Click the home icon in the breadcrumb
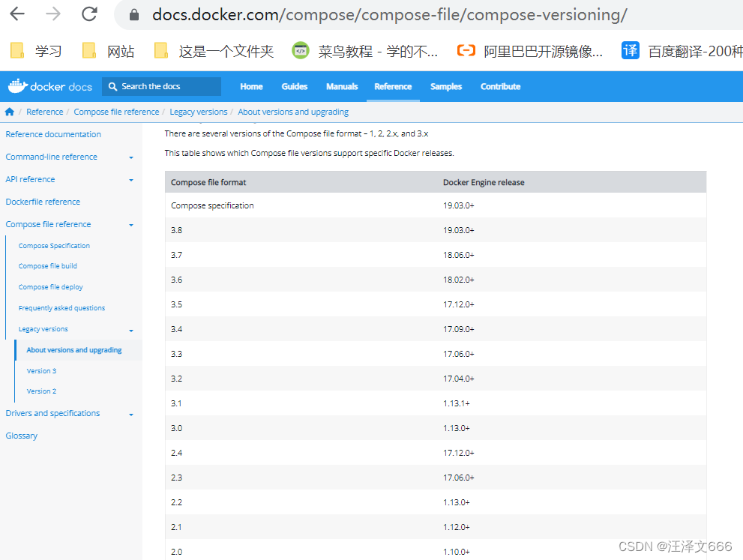Viewport: 743px width, 560px height. pos(7,111)
